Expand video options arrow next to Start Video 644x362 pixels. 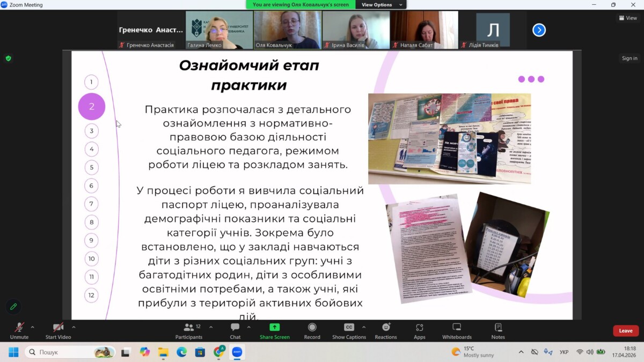coord(74,327)
